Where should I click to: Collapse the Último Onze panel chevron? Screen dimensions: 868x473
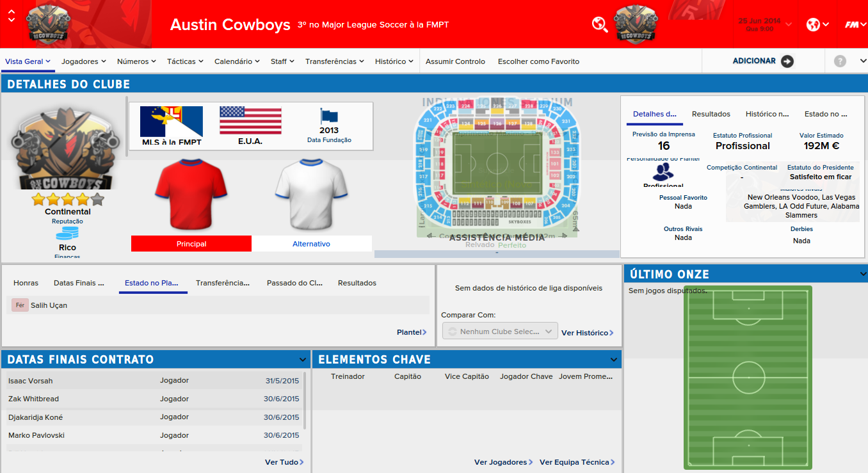(x=863, y=275)
